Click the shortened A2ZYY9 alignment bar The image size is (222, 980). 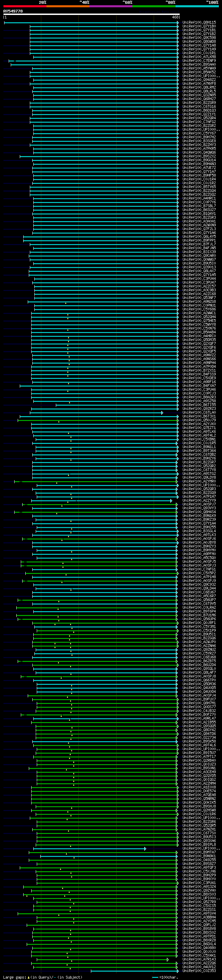click(102, 501)
